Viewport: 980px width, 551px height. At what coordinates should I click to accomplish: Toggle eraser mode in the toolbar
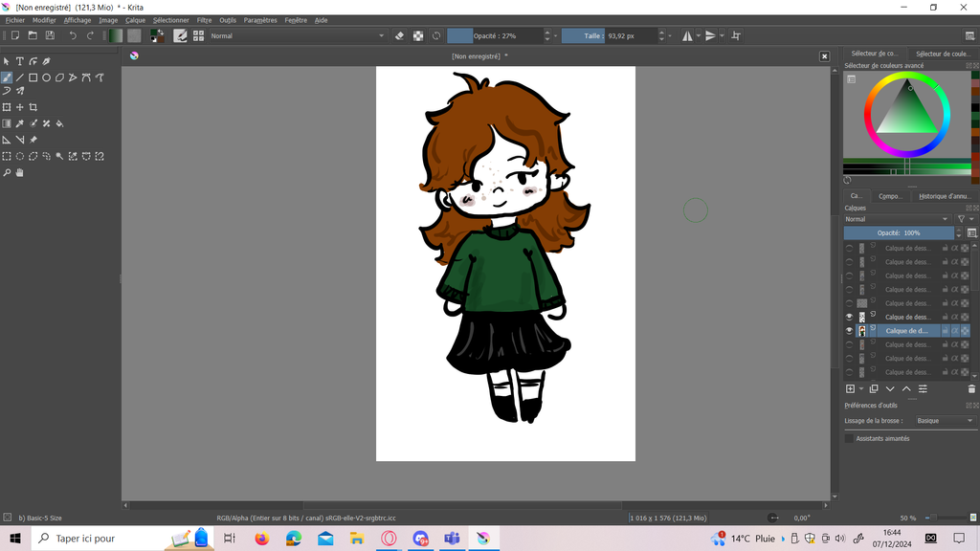tap(400, 35)
